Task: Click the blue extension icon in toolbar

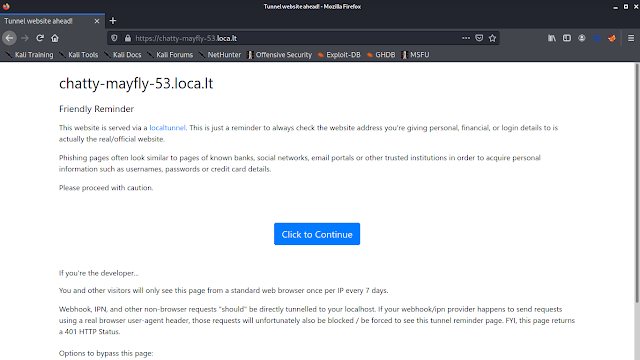Action: 597,38
